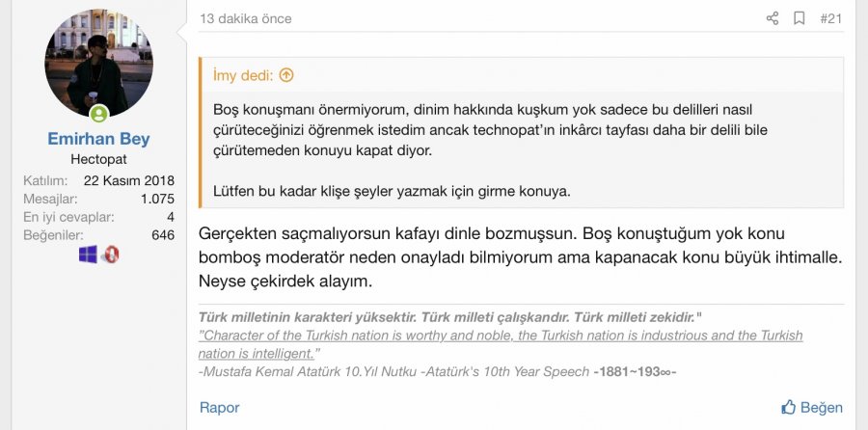Click the 'En iyi cevaplar' count 4
This screenshot has height=430, width=868.
tap(170, 216)
